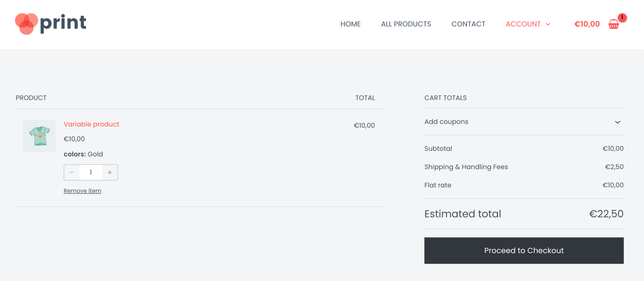The width and height of the screenshot is (644, 281).
Task: Click the t-shirt product thumbnail
Action: click(39, 136)
